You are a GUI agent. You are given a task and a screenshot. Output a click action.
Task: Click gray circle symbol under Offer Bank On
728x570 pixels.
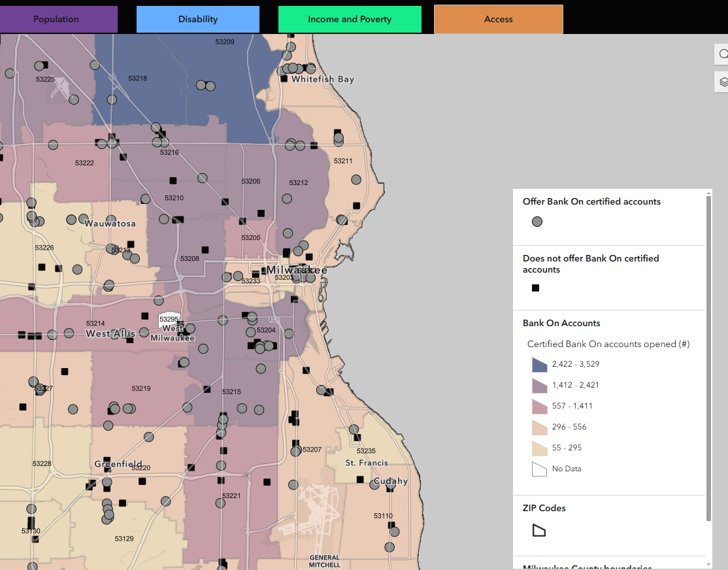pos(537,222)
